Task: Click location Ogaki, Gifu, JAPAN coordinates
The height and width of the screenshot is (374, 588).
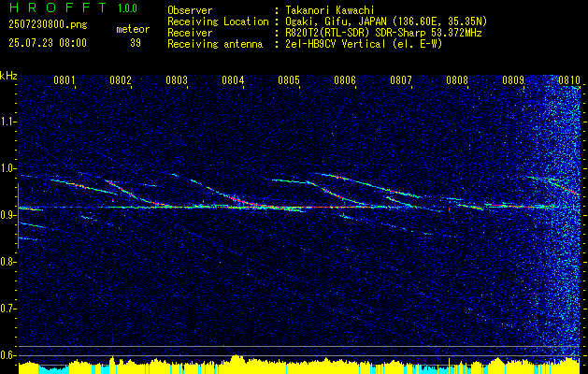Action: coord(386,22)
